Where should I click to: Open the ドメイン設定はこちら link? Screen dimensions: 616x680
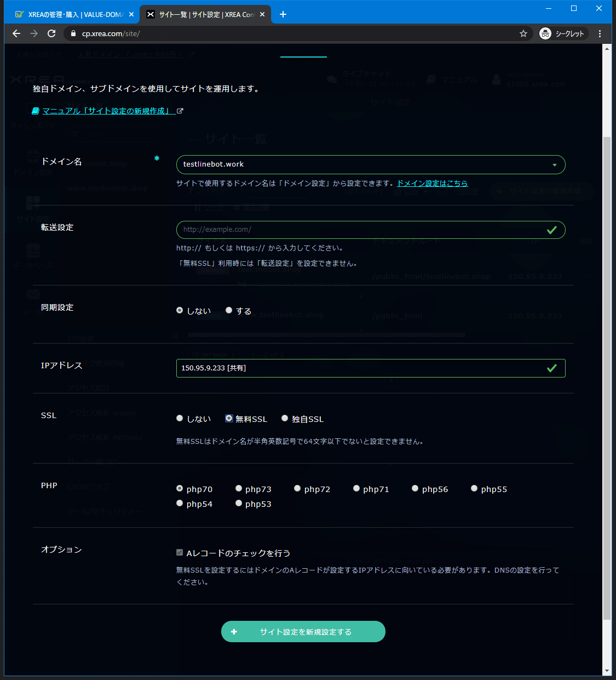click(432, 183)
